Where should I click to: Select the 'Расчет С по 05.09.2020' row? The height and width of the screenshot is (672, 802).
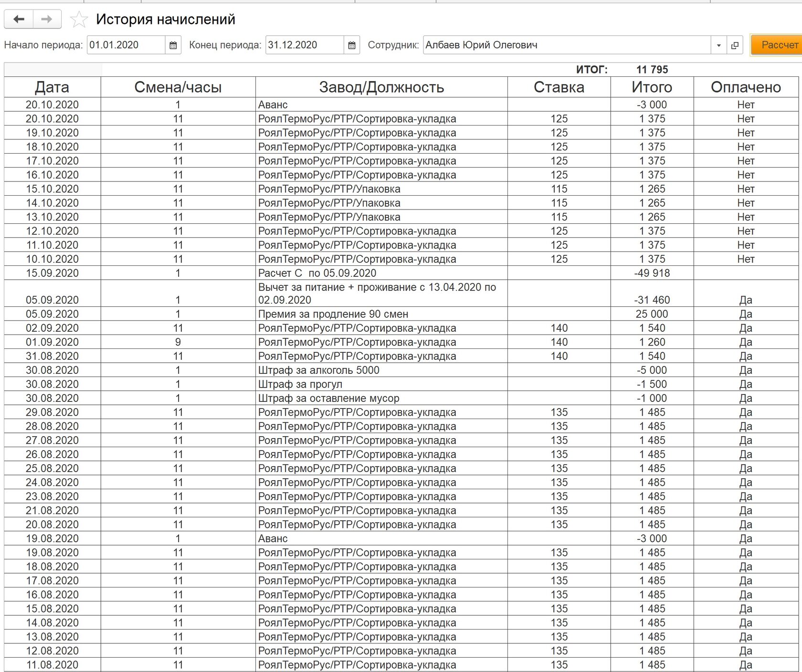[401, 273]
